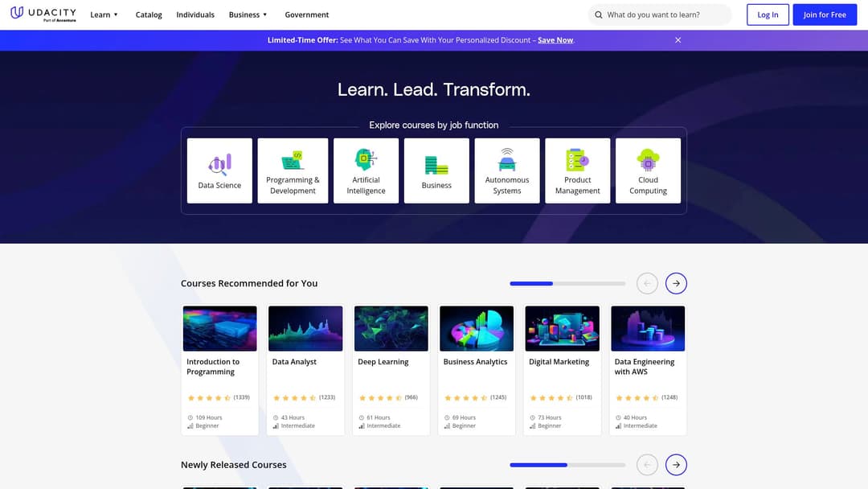Viewport: 868px width, 489px height.
Task: Advance the Newly Released Courses carousel
Action: 676,465
